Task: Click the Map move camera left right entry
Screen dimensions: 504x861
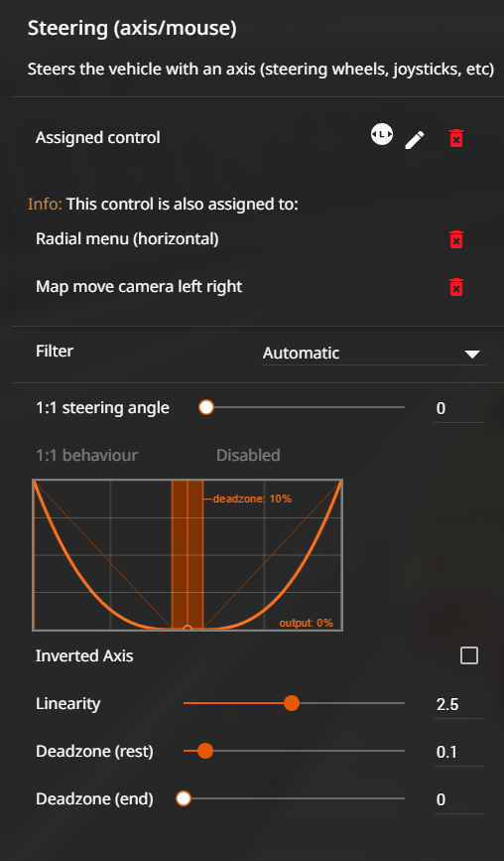Action: click(139, 287)
